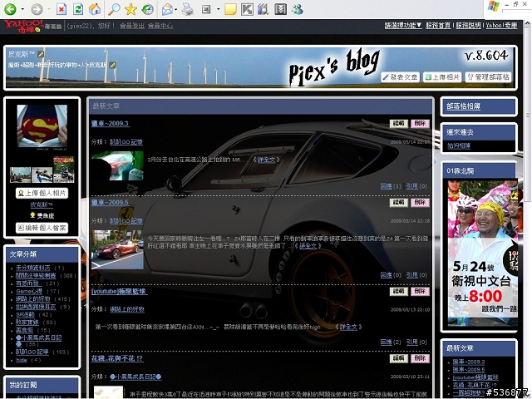
Task: Click the May 24 8:00 cycling event banner
Action: point(483,254)
